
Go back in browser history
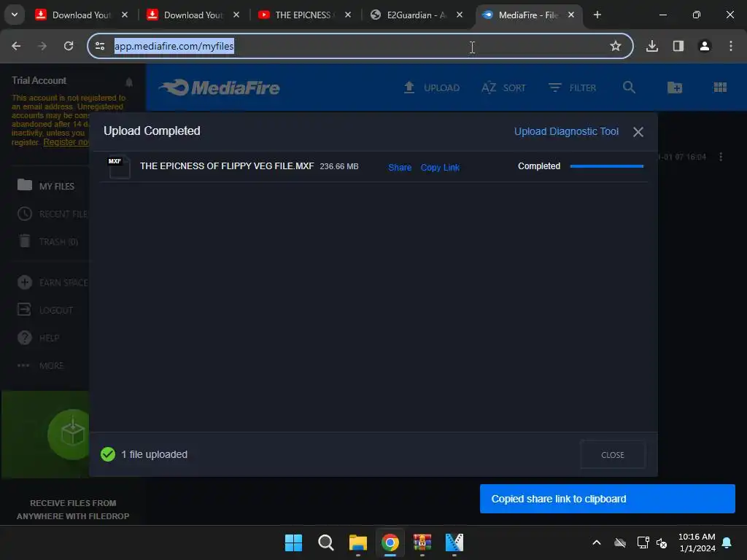point(16,46)
